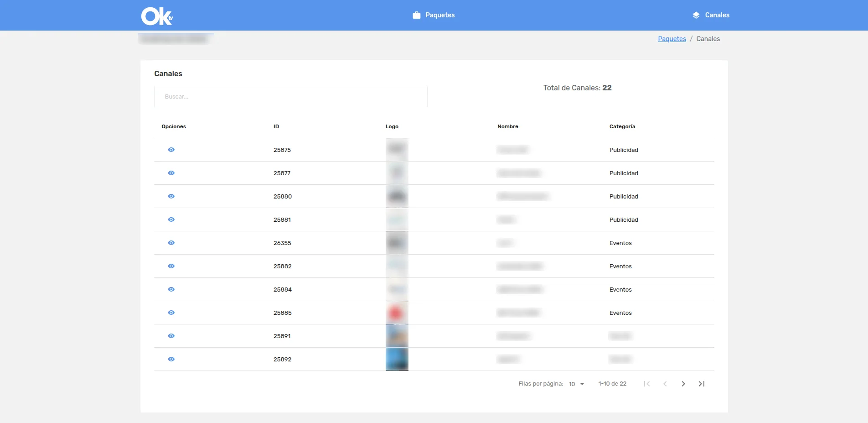The image size is (868, 423).
Task: Open the Canales menu item
Action: click(x=711, y=15)
